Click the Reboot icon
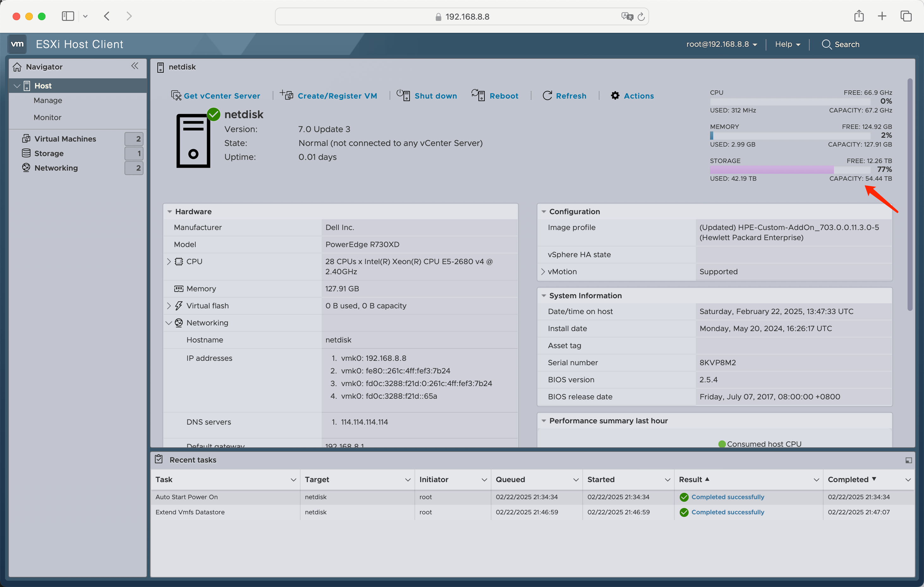 tap(478, 95)
